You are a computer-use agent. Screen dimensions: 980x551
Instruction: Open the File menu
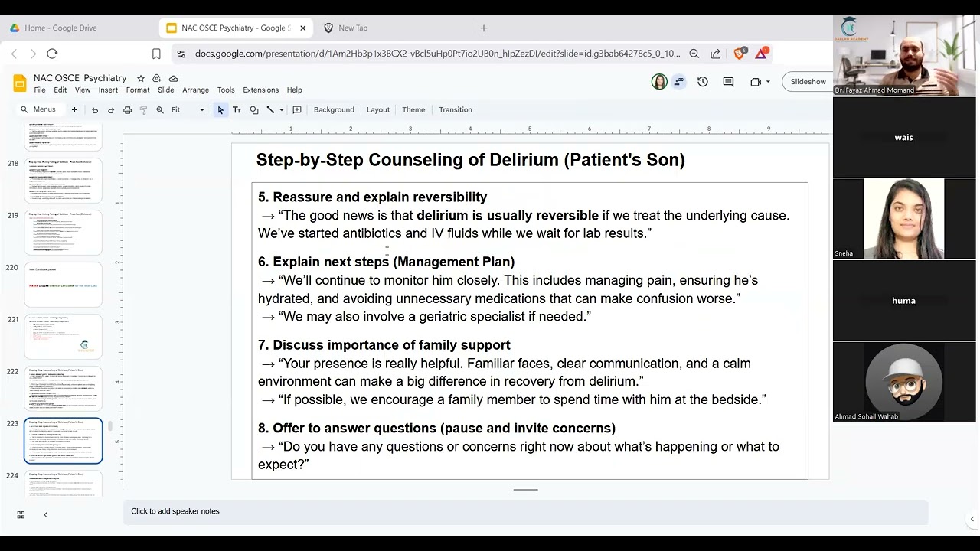coord(40,90)
